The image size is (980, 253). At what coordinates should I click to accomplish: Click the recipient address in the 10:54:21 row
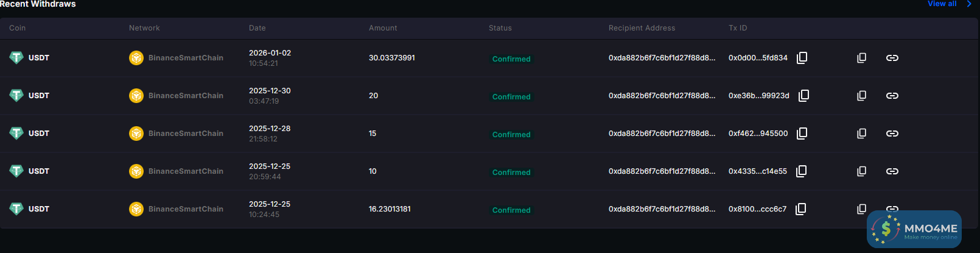pos(662,58)
